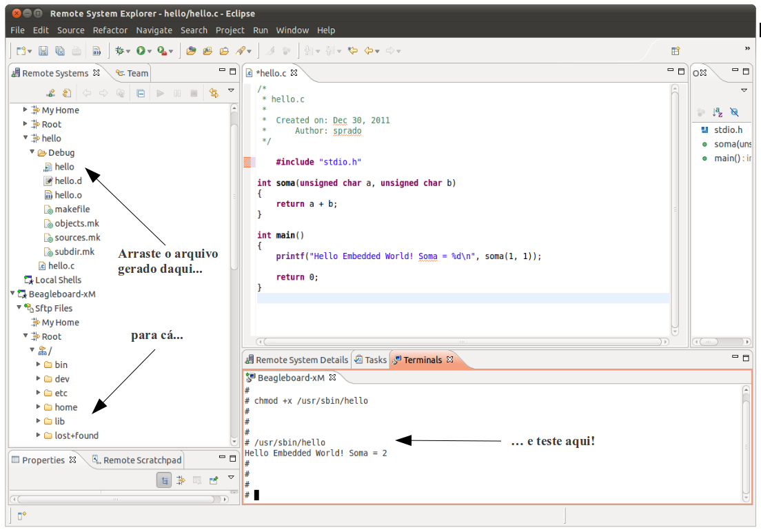
Task: Open the Remote Systems view menu triangle
Action: tap(231, 90)
